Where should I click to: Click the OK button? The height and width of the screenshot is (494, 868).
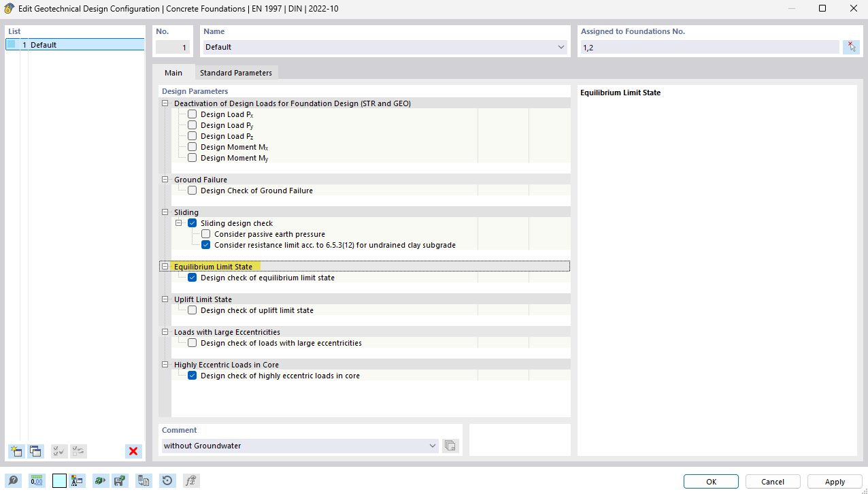[711, 482]
